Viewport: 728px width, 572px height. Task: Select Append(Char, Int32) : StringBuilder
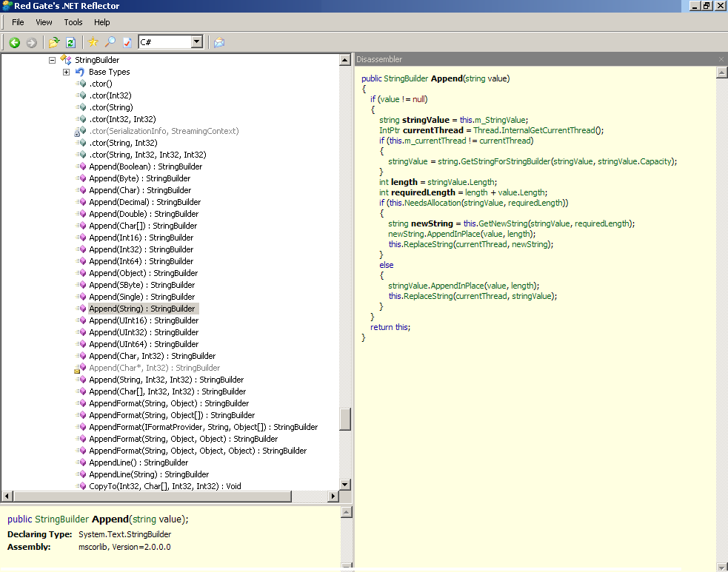point(153,356)
